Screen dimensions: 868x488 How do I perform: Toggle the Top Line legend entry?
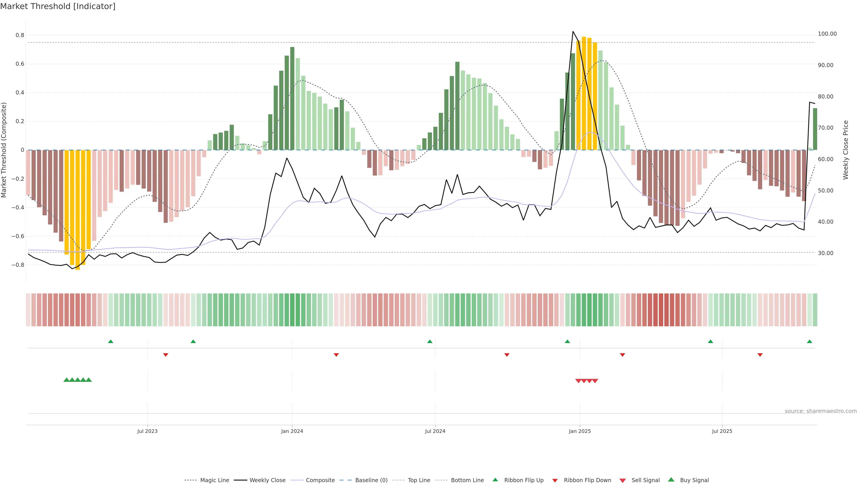419,480
